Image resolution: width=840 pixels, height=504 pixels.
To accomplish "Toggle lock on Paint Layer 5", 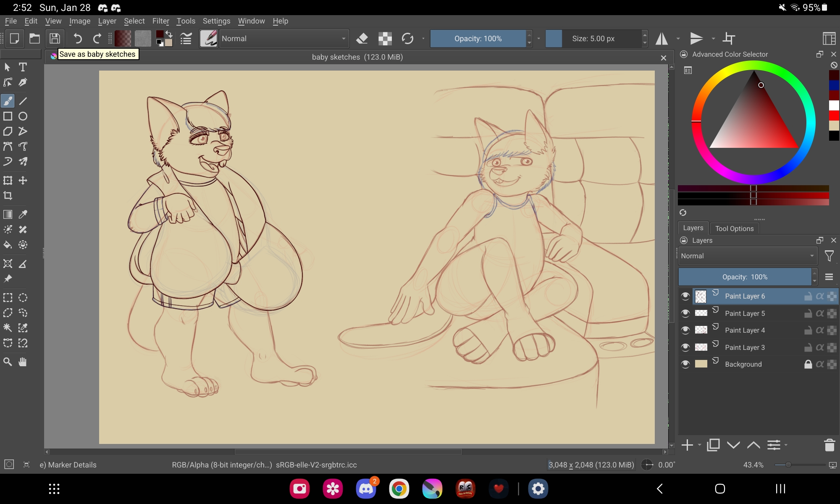I will coord(808,313).
